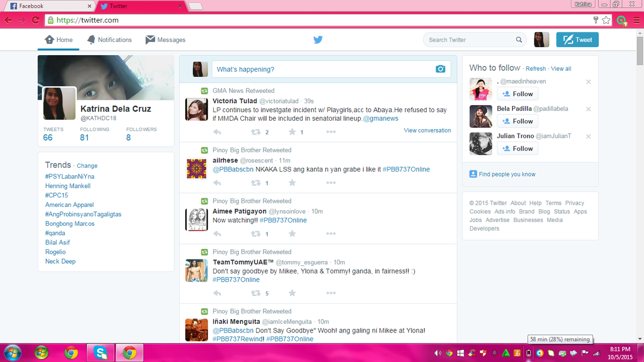Open the Skype icon on the taskbar
The height and width of the screenshot is (362, 644).
[99, 353]
